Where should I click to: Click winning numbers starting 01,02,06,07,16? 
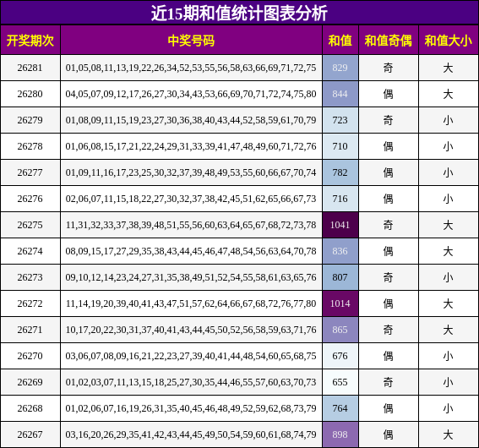(191, 408)
